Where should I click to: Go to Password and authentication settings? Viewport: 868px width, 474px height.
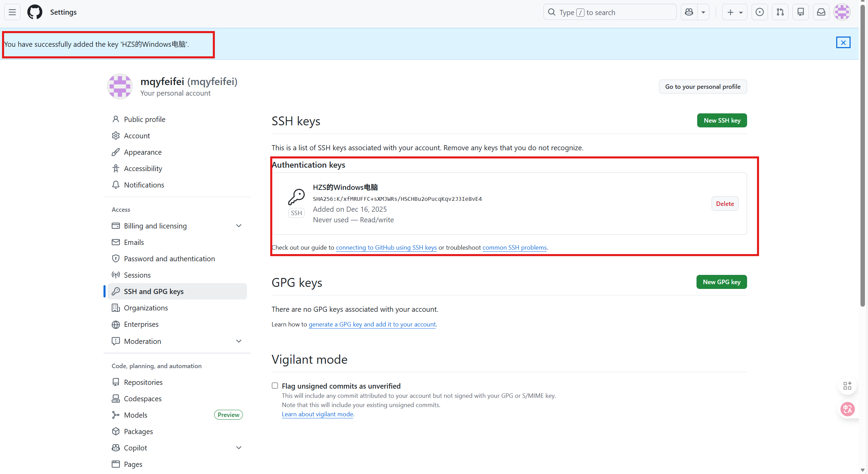(169, 259)
